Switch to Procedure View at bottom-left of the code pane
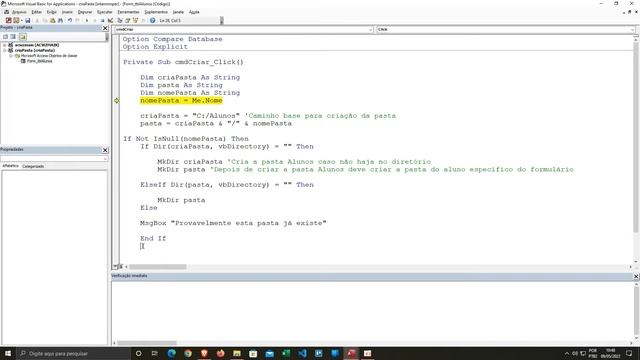Screen dimensions: 640x360 point(115,267)
